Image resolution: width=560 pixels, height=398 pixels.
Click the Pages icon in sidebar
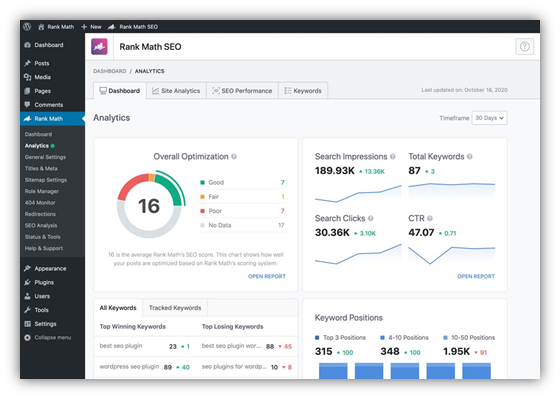(28, 91)
